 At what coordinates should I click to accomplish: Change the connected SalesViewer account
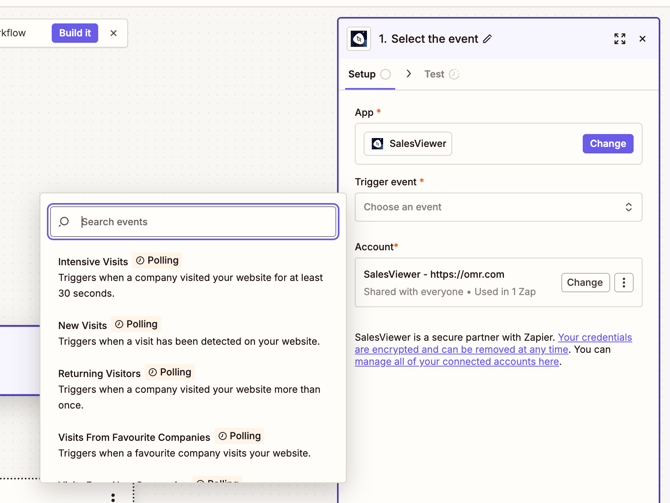pyautogui.click(x=585, y=282)
